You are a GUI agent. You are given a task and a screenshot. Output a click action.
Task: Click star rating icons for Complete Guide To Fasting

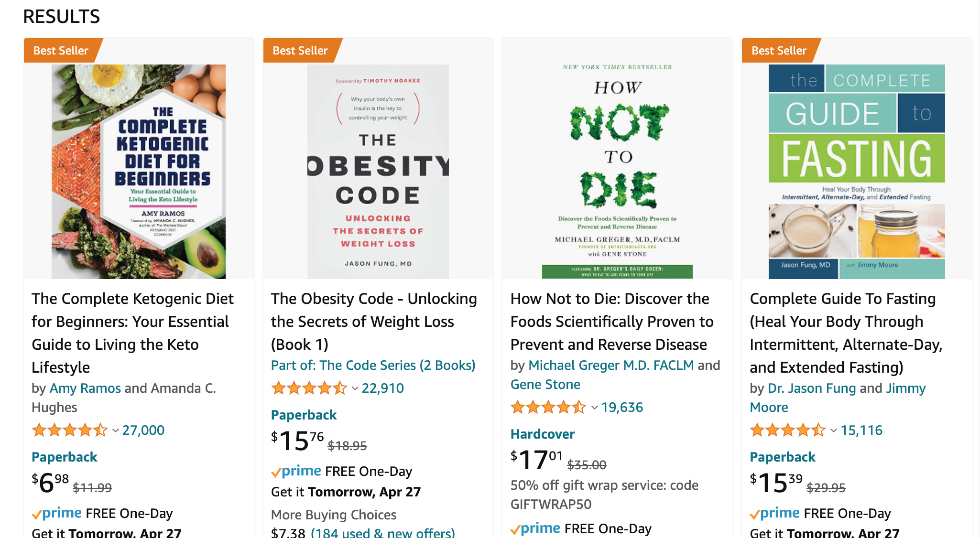[x=787, y=430]
